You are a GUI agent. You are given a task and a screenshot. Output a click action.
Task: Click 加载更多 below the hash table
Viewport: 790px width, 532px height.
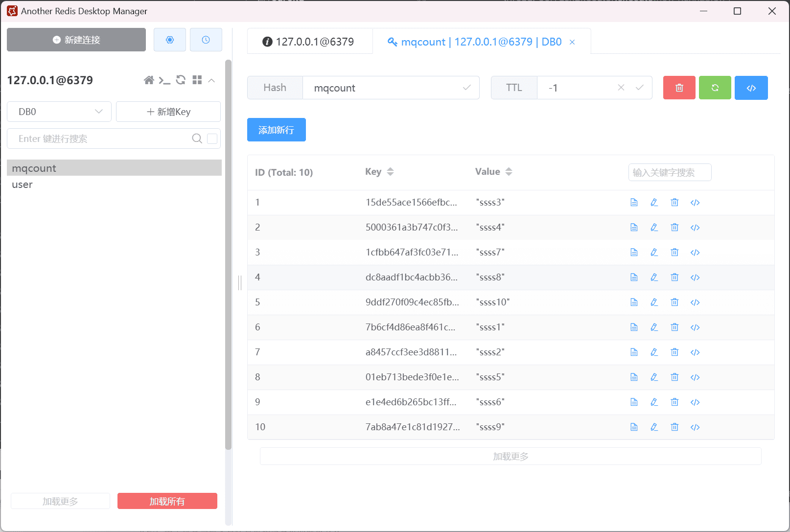coord(511,456)
